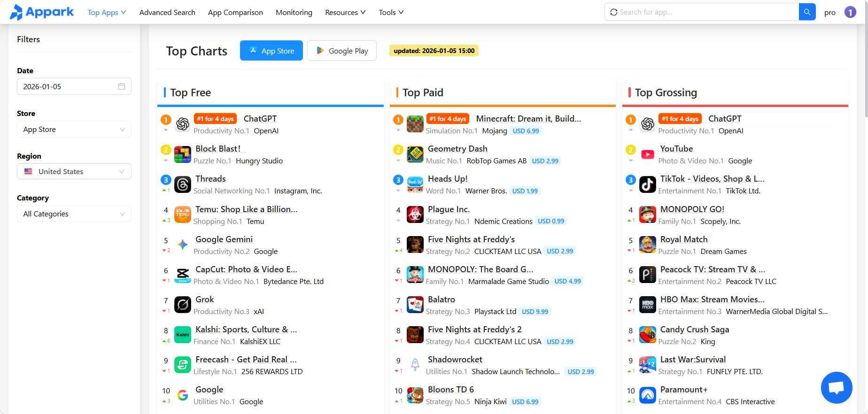Click the Minecraft app icon
Screen dimensions: 868x414
tap(415, 124)
